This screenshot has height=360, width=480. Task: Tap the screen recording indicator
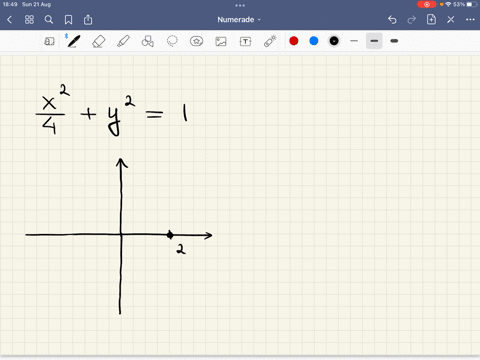(x=427, y=4)
